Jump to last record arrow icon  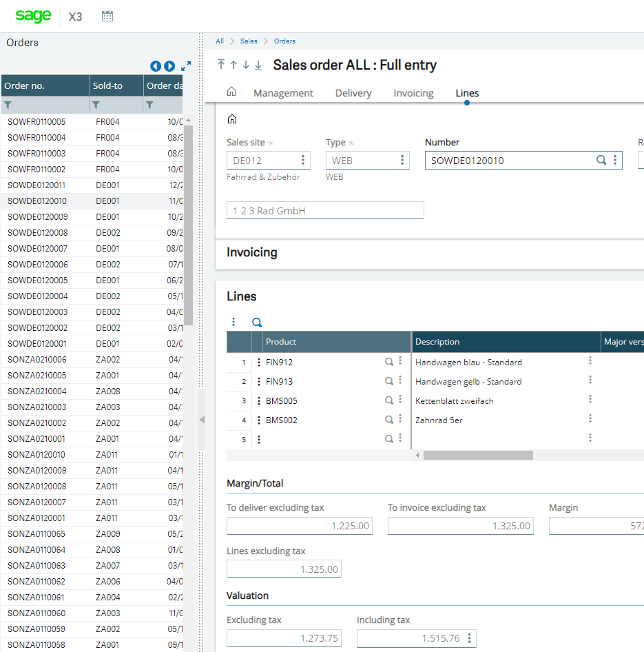click(x=258, y=65)
